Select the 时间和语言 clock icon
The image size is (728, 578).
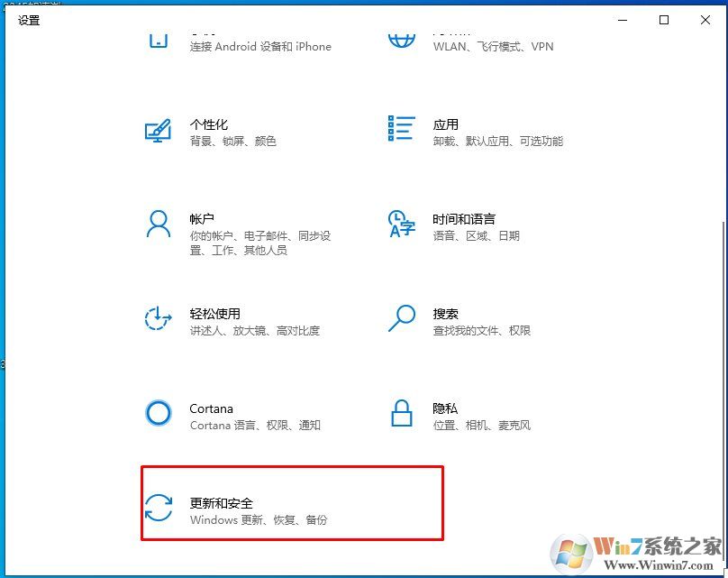[400, 225]
